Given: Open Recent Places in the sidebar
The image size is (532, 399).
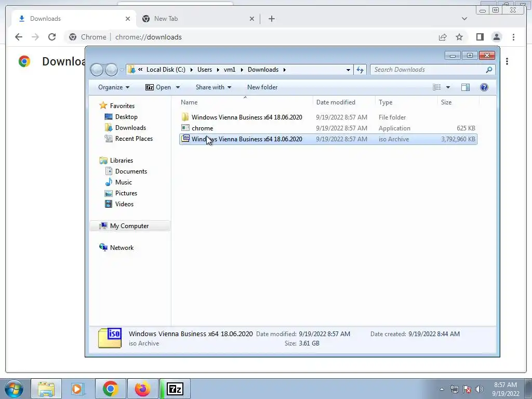Looking at the screenshot, I should [134, 138].
